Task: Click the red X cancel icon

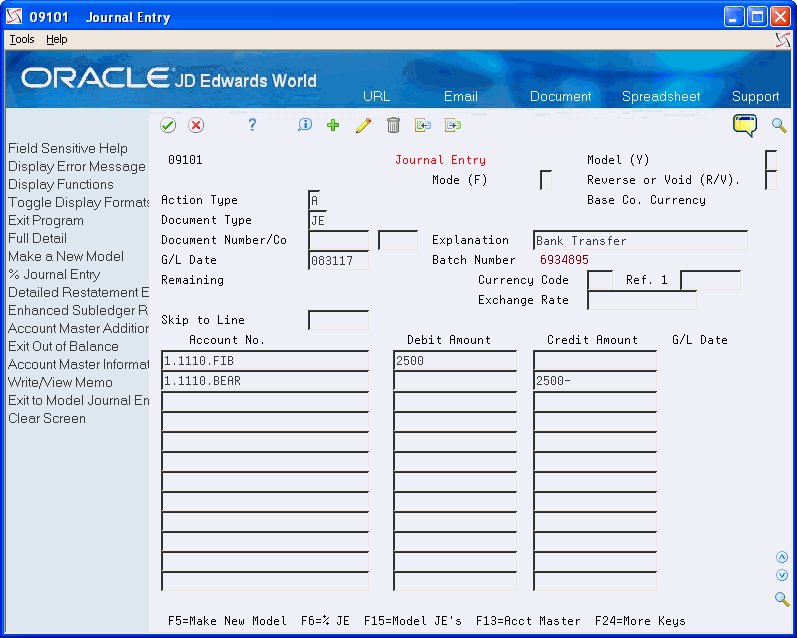Action: 196,125
